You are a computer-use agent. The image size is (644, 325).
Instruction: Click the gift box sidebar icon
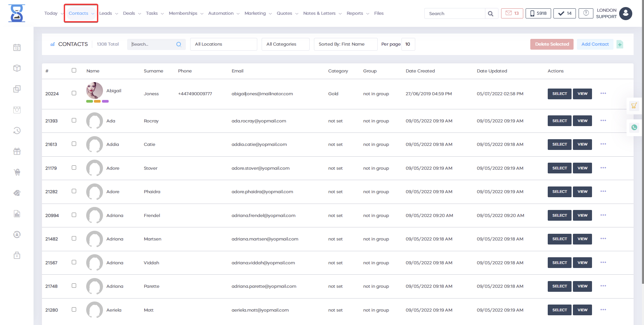coord(17,152)
